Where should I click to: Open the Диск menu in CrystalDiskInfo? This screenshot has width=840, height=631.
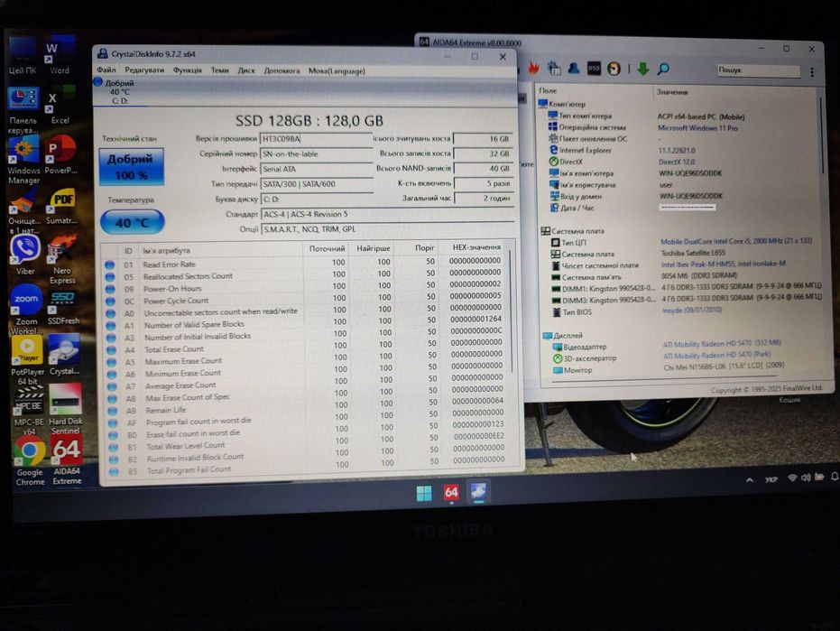pyautogui.click(x=246, y=70)
